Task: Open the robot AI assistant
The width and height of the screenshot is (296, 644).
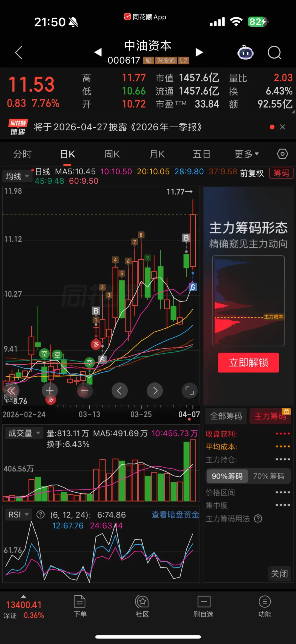Action: pos(245,52)
